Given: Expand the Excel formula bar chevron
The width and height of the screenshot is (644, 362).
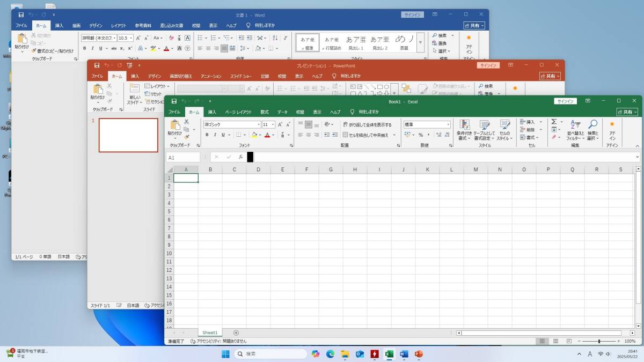Looking at the screenshot, I should 638,157.
